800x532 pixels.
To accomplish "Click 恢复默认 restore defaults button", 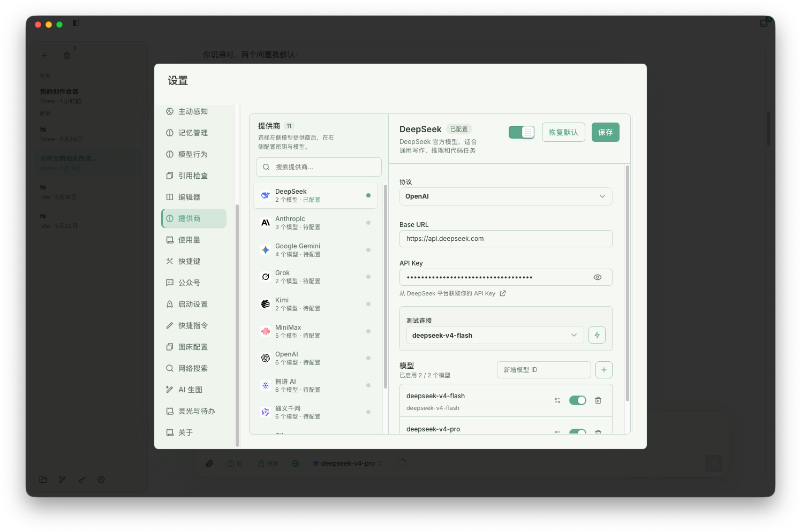I will tap(563, 132).
